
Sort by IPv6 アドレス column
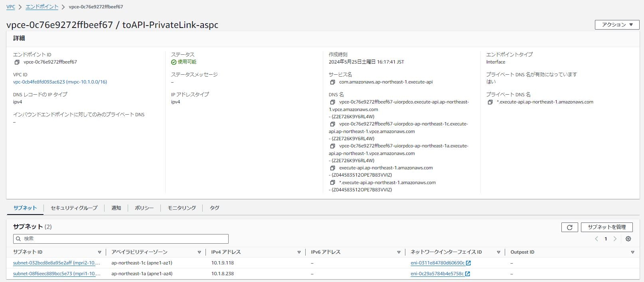click(x=399, y=252)
